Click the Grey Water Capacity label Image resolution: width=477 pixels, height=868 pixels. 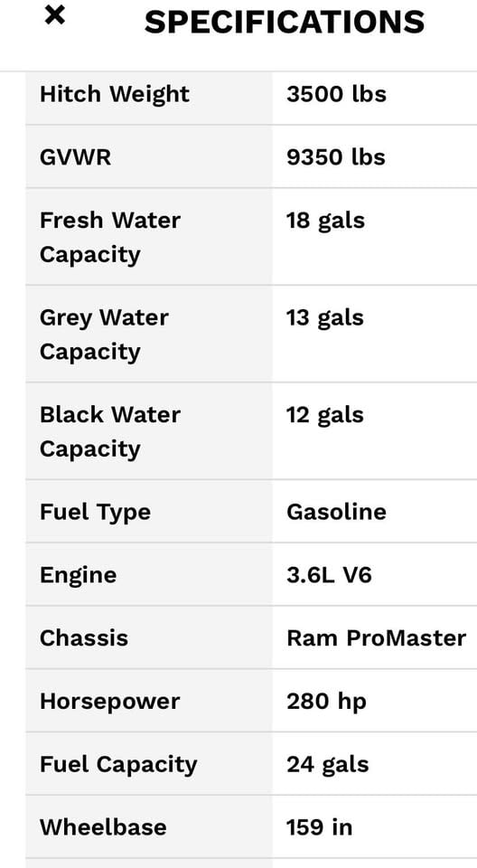pos(104,335)
